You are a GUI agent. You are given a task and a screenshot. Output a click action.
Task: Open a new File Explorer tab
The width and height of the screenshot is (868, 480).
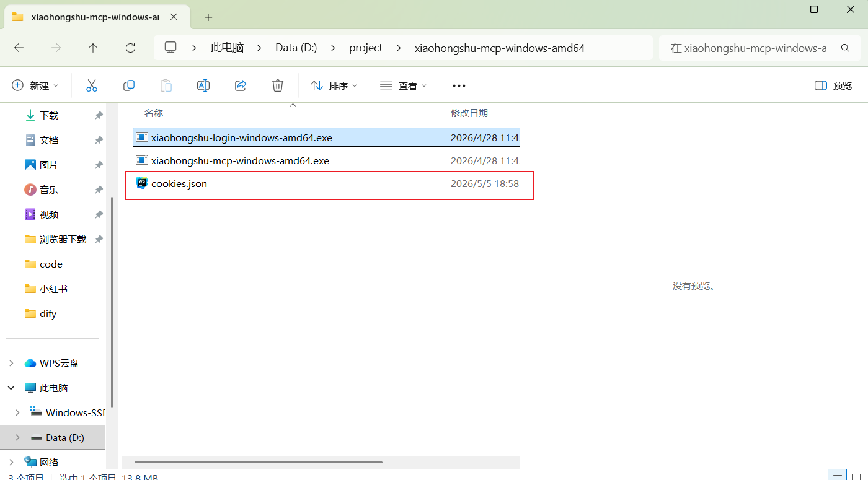208,17
